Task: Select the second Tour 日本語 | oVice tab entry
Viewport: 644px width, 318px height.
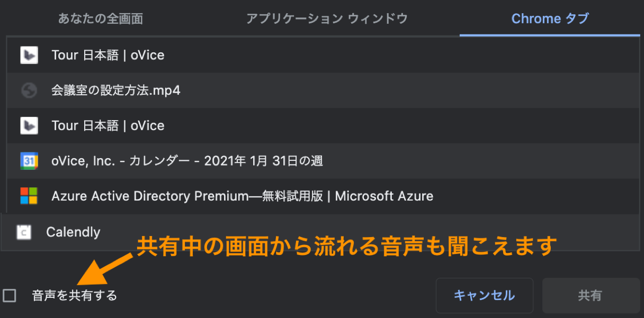Action: click(x=323, y=125)
